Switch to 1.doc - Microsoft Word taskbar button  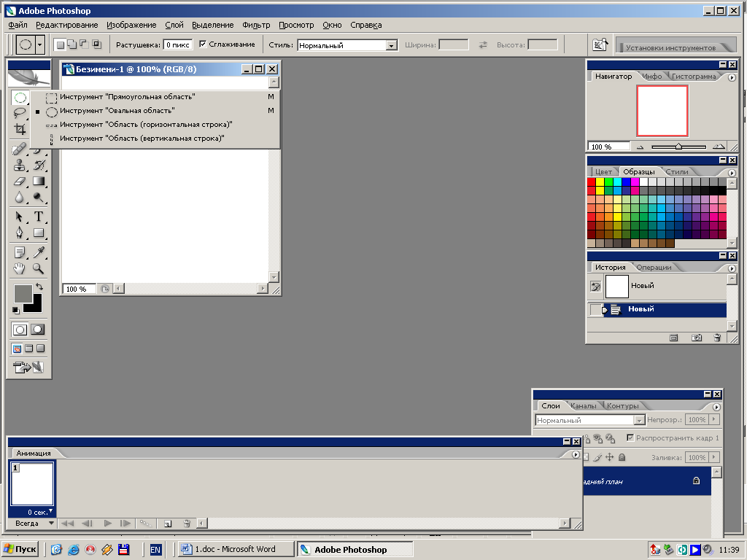tap(236, 549)
